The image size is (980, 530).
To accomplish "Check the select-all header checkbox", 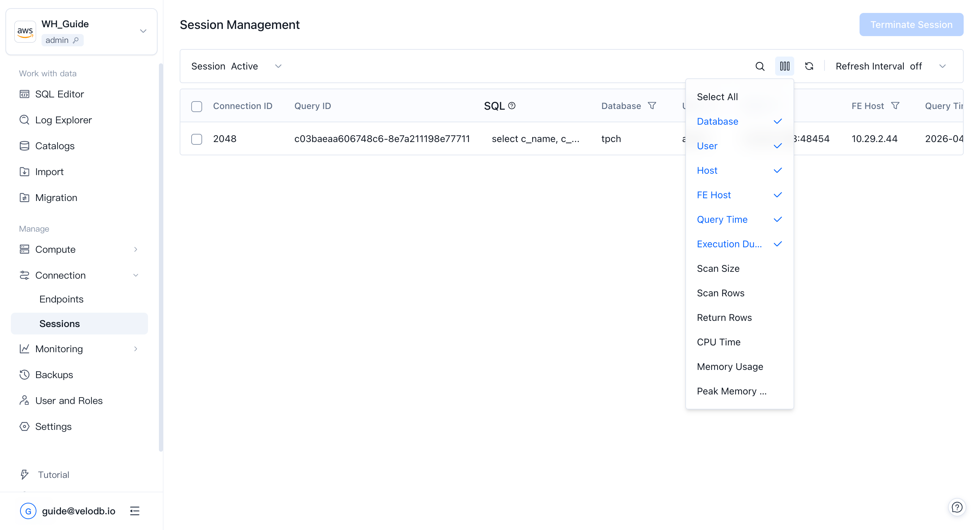I will (197, 106).
